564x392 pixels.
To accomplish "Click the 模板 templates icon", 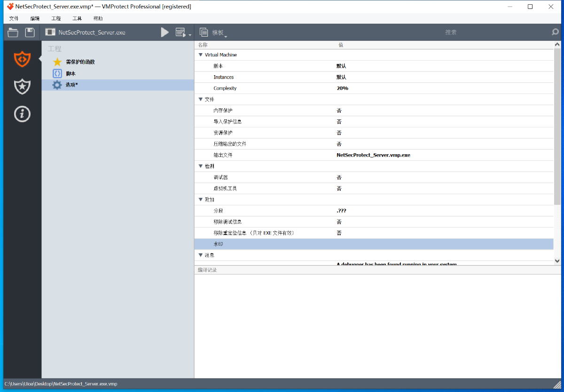I will click(204, 32).
